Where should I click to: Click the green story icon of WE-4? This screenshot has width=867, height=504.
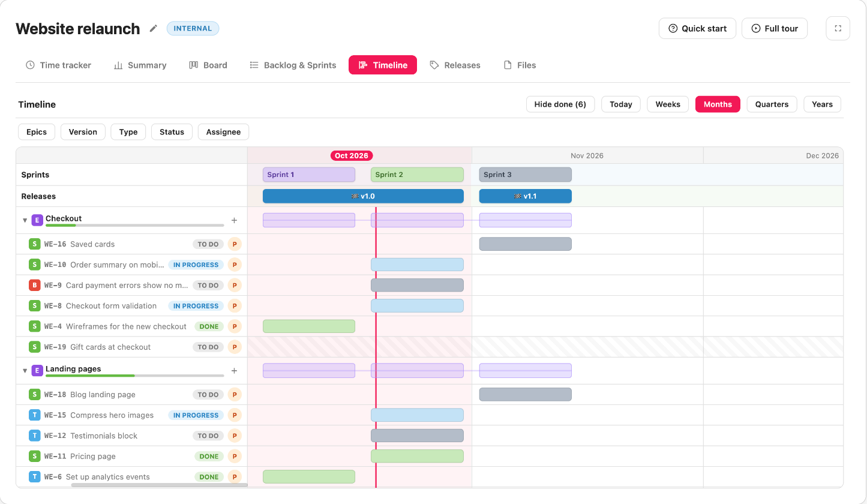(x=34, y=326)
